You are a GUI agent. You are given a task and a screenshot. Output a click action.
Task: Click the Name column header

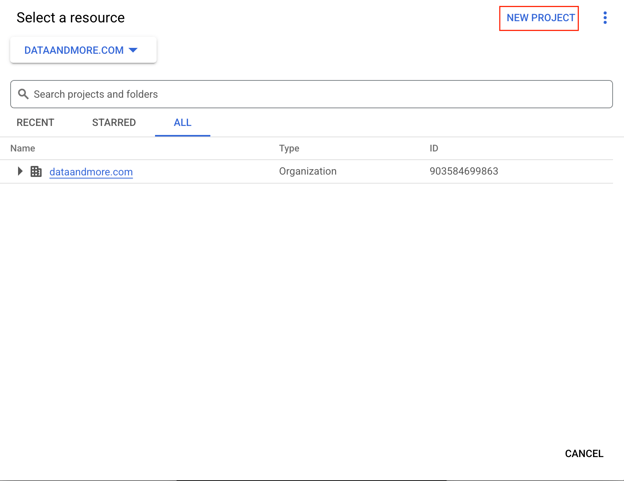click(23, 148)
